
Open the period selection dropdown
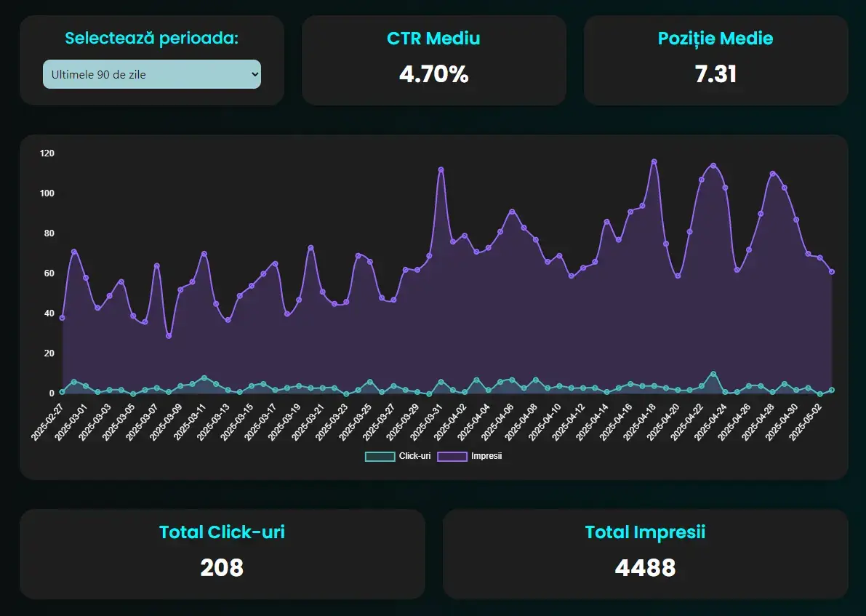click(151, 74)
